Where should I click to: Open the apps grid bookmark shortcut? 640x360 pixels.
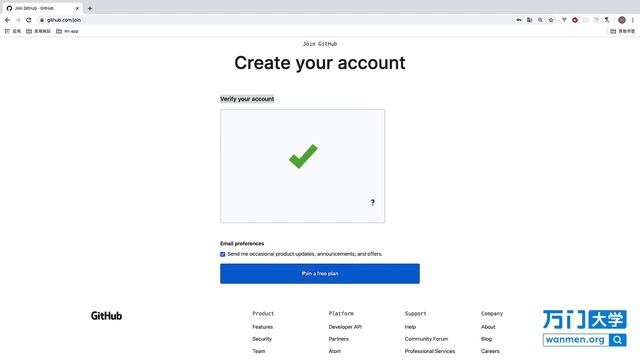pyautogui.click(x=12, y=31)
